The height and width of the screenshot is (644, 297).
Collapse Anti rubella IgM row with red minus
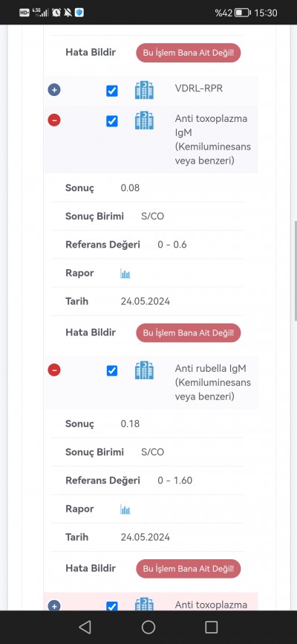(54, 370)
